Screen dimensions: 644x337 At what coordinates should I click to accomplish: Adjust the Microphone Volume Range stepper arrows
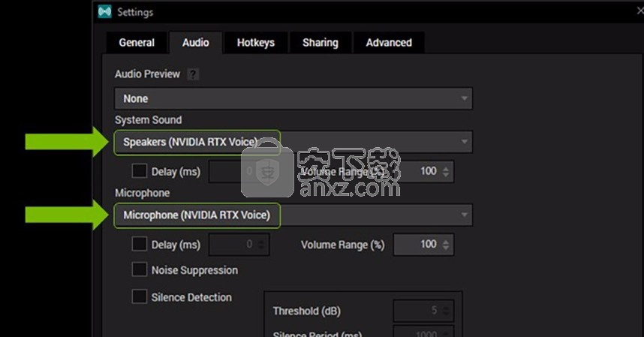point(446,245)
